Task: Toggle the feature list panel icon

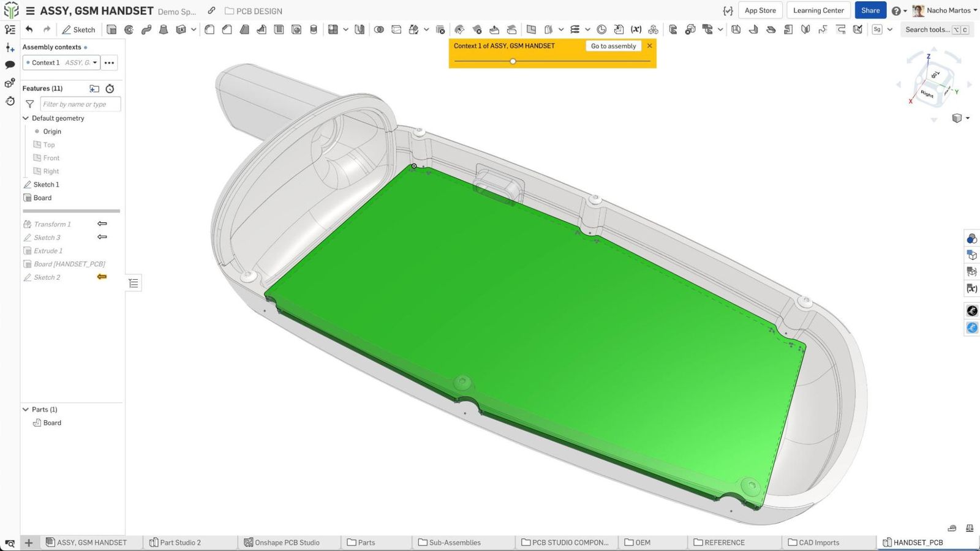Action: (x=10, y=29)
